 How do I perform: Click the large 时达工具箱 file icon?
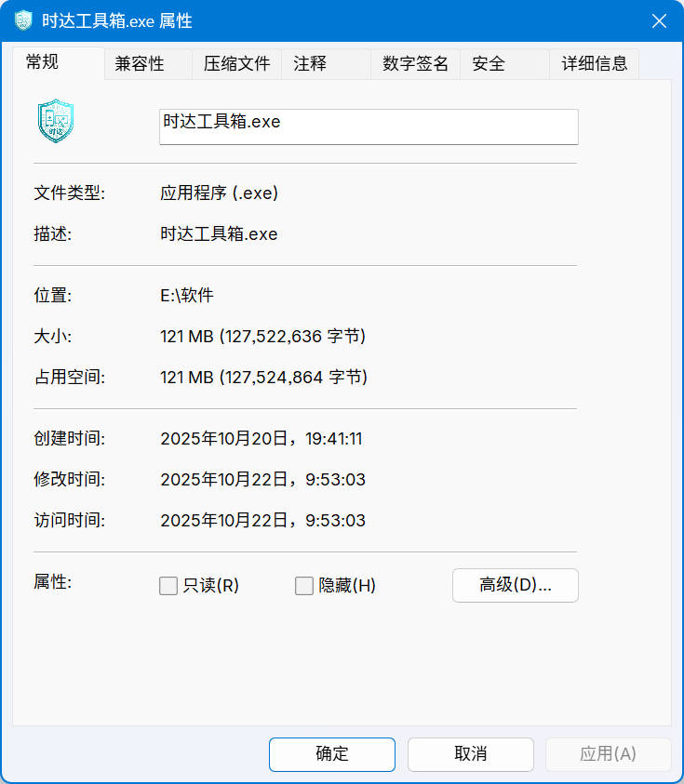coord(56,121)
